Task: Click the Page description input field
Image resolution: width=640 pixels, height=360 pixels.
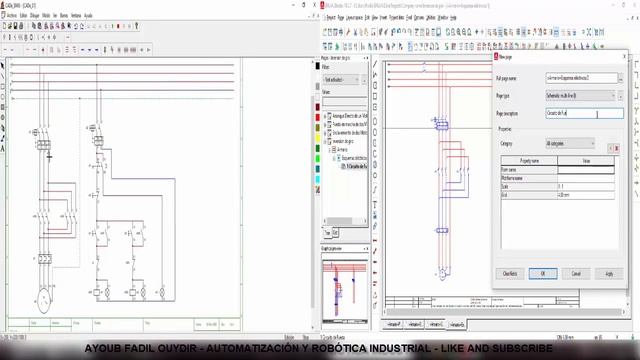Action: [584, 113]
